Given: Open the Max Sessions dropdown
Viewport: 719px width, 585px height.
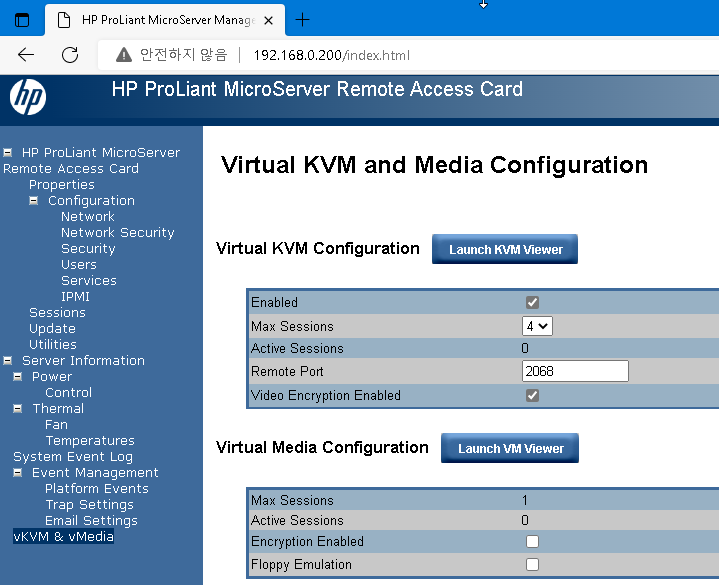Looking at the screenshot, I should 537,326.
